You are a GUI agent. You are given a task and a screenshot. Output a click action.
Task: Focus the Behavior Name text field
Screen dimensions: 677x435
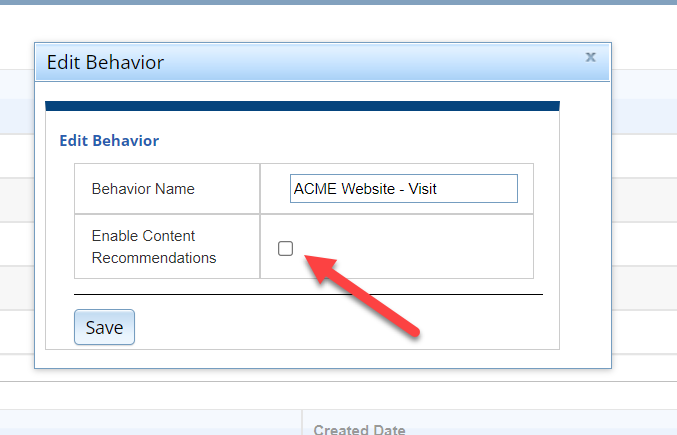(x=404, y=189)
